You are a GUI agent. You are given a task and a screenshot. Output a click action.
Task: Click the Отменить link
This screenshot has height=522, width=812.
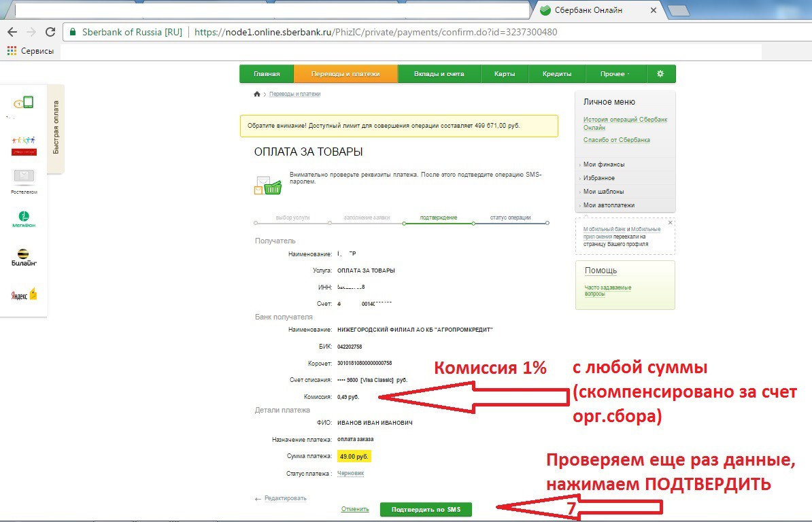pyautogui.click(x=355, y=509)
